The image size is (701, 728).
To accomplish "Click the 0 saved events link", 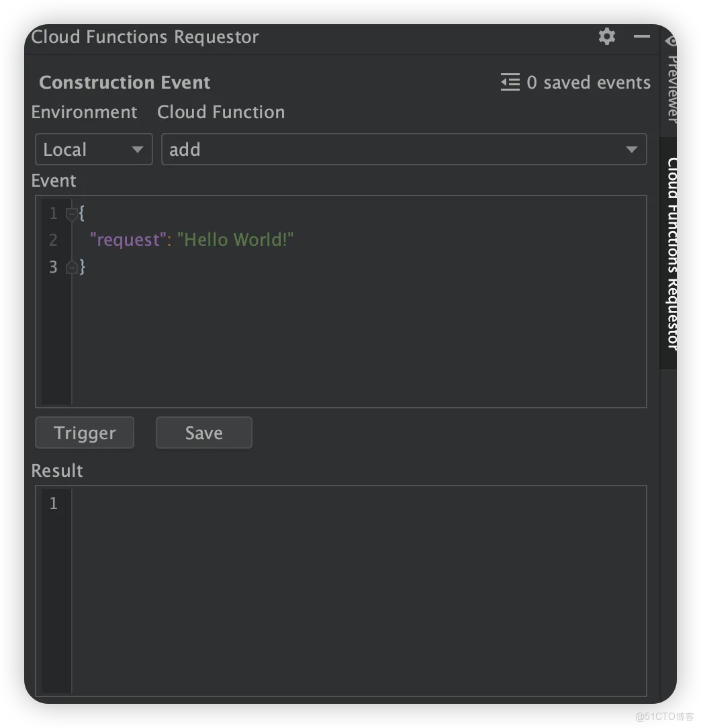I will click(588, 83).
